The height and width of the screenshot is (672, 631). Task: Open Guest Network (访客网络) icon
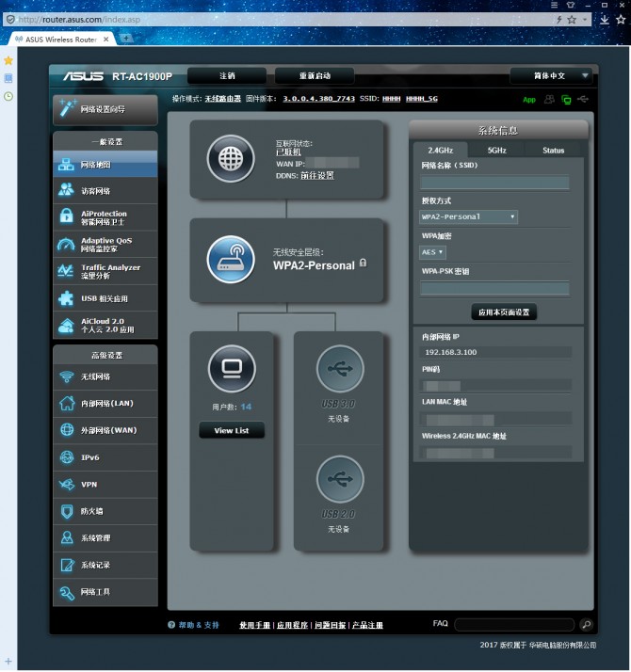tap(66, 190)
